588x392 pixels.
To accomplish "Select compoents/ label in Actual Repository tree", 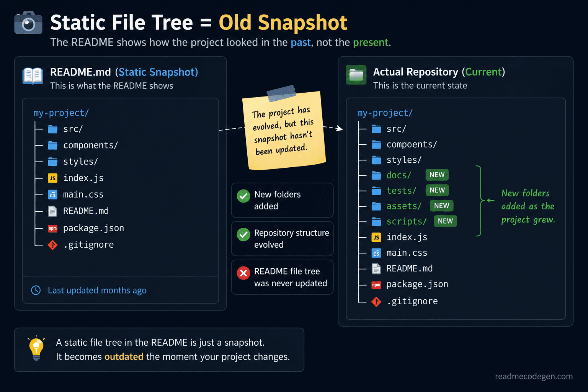I will click(412, 144).
